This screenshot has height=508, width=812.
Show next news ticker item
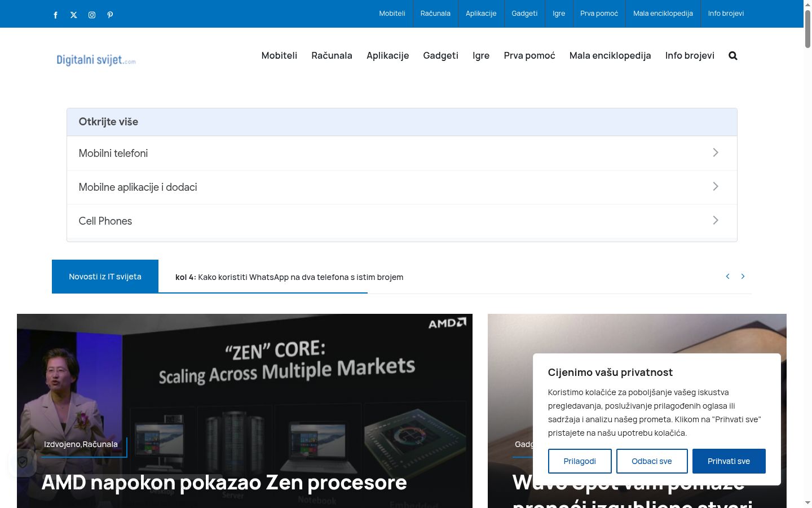pyautogui.click(x=743, y=276)
